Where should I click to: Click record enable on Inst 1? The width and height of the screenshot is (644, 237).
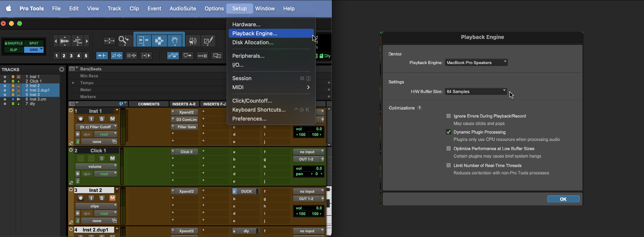(80, 119)
